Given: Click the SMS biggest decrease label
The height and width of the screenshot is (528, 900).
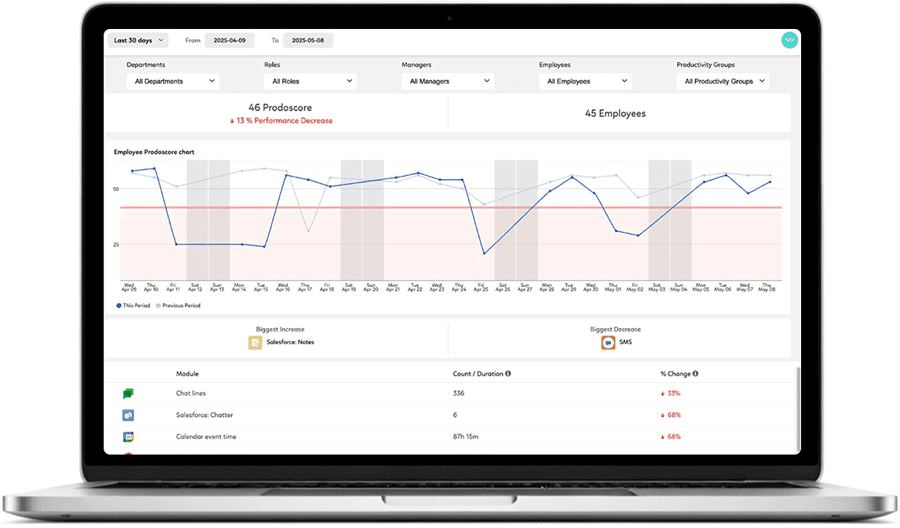Looking at the screenshot, I should tap(626, 342).
